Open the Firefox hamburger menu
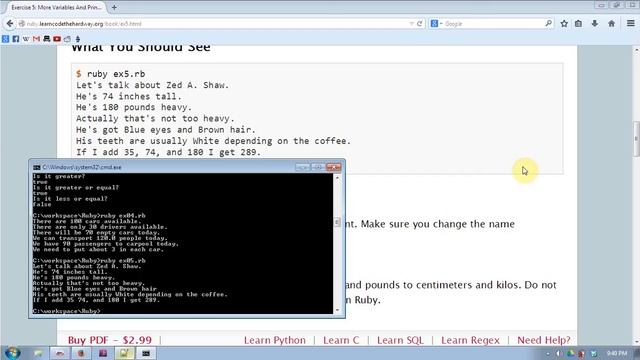The width and height of the screenshot is (640, 360). [631, 24]
